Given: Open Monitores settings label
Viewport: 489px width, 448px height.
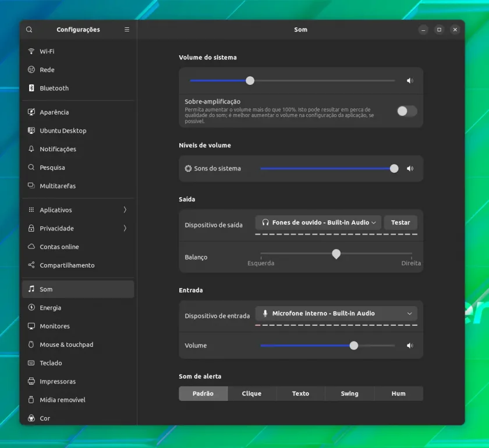Looking at the screenshot, I should [x=55, y=326].
